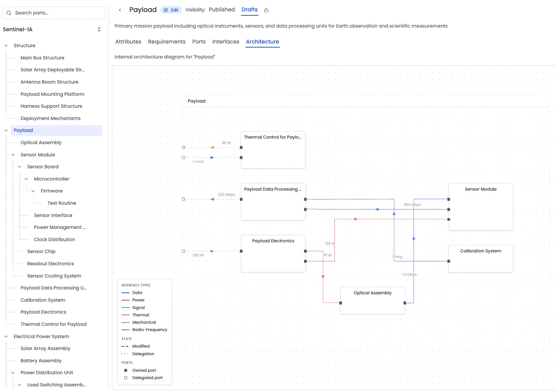The image size is (556, 392).
Task: Collapse the Microcontroller node chevron
Action: [26, 179]
